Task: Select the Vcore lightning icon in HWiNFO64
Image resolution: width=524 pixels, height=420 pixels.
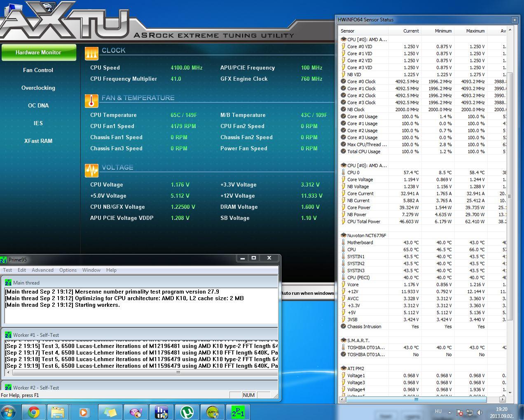Action: coord(343,285)
